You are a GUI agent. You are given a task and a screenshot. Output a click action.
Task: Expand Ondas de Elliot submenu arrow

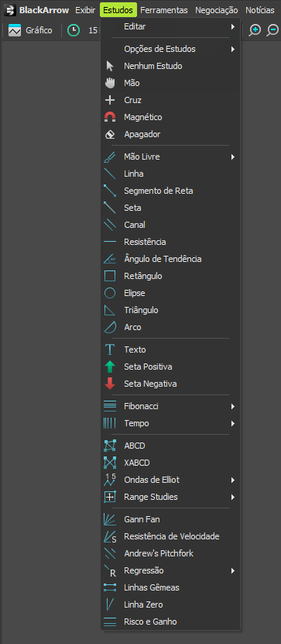coord(232,480)
